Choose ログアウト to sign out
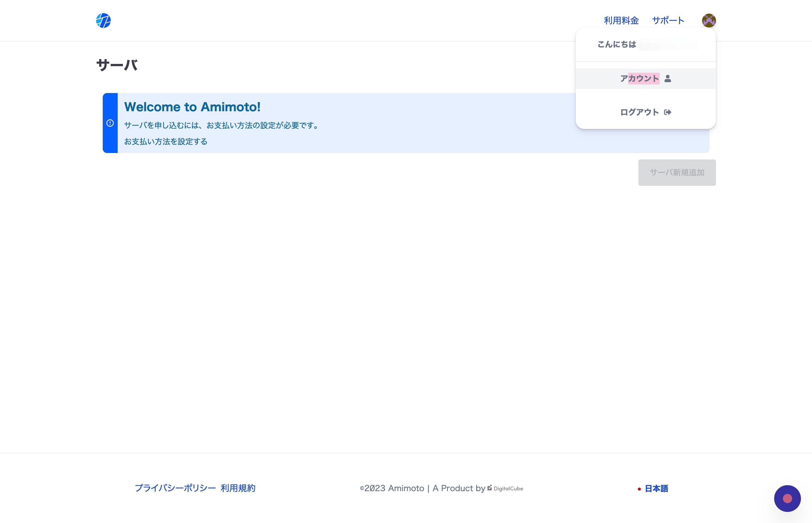The height and width of the screenshot is (523, 812). point(646,112)
